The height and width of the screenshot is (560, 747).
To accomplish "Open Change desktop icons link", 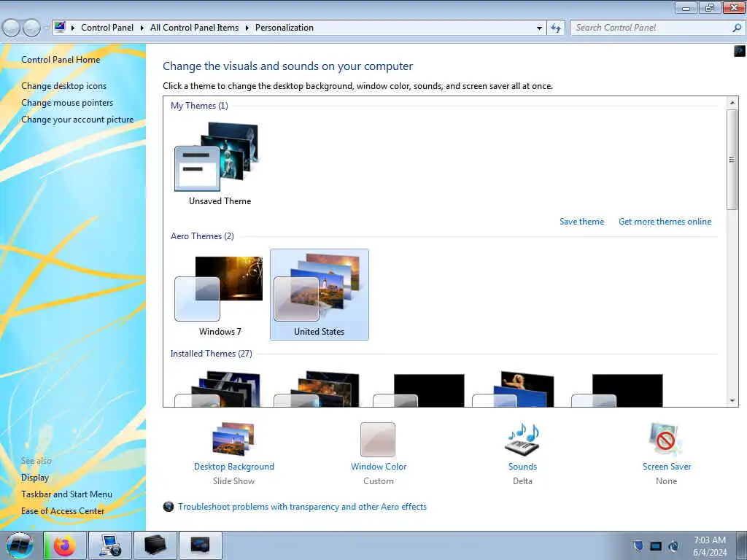I will (x=64, y=86).
